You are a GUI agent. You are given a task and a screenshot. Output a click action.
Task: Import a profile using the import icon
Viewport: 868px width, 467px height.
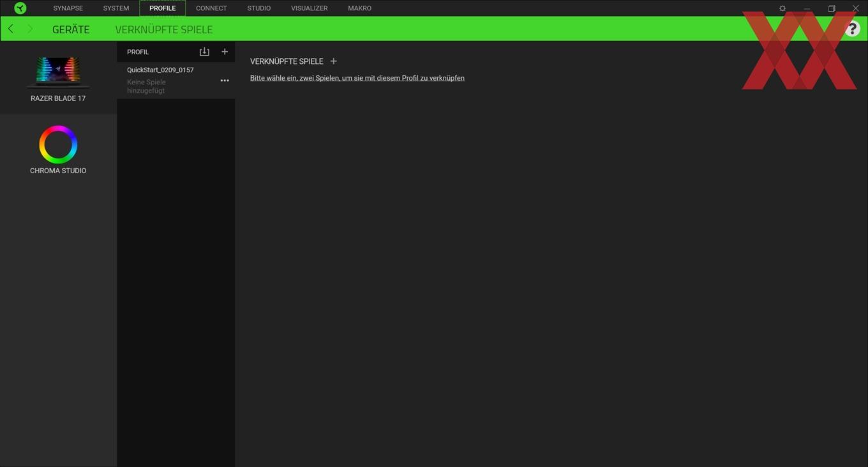coord(204,52)
